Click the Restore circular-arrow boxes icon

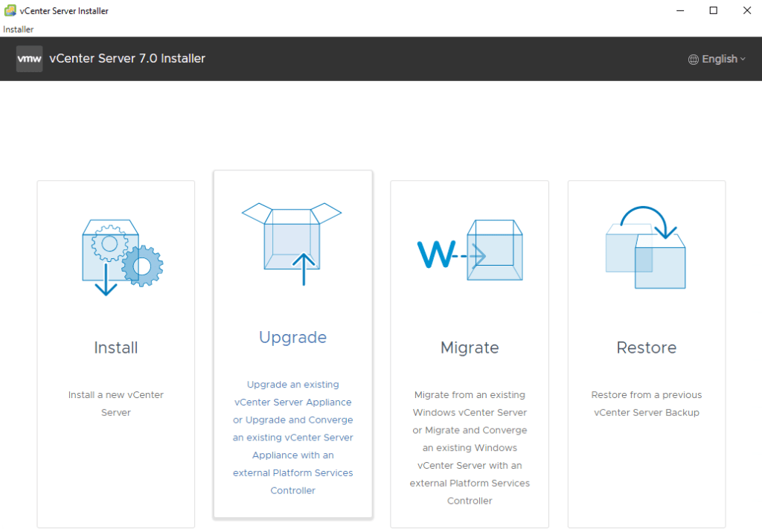[646, 249]
